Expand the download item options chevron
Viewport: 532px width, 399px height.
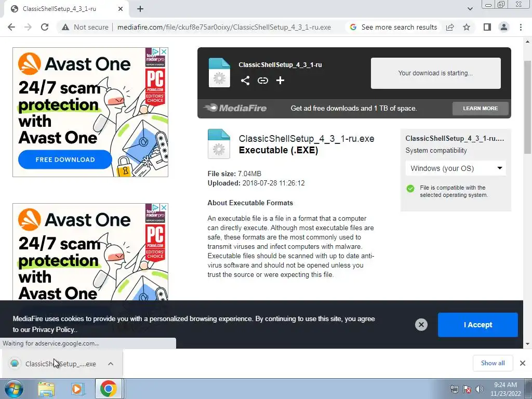tap(111, 364)
